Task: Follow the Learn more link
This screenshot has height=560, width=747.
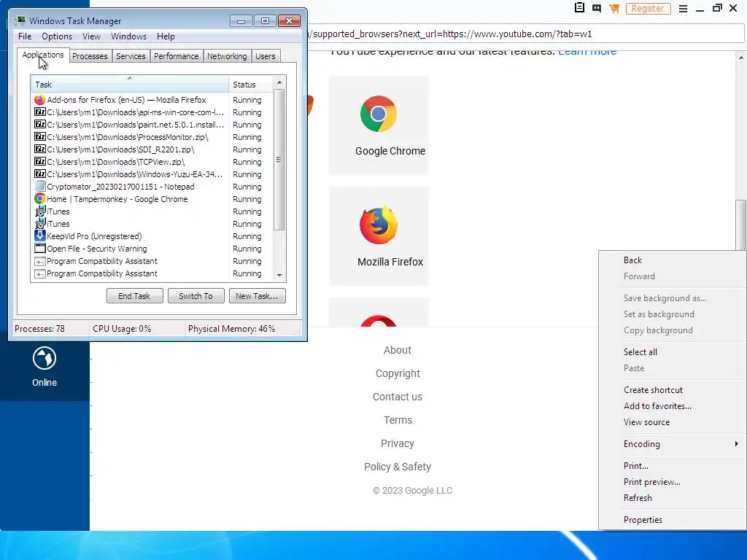Action: pyautogui.click(x=587, y=52)
